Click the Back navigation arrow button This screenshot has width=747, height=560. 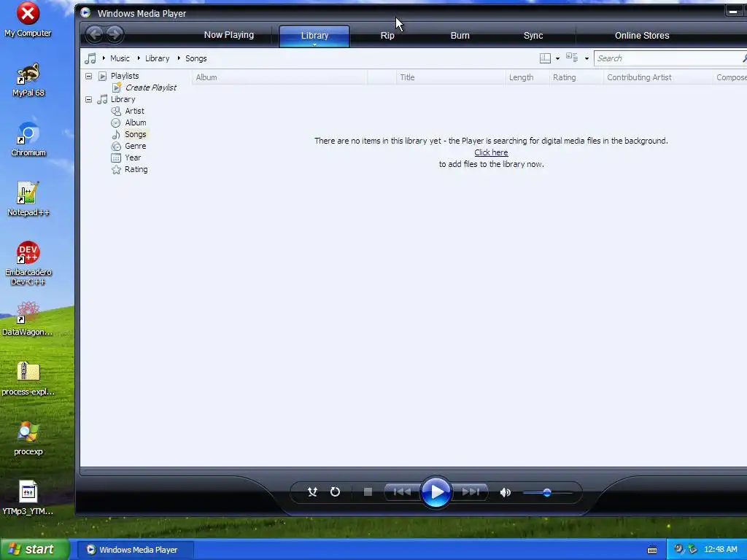tap(95, 34)
